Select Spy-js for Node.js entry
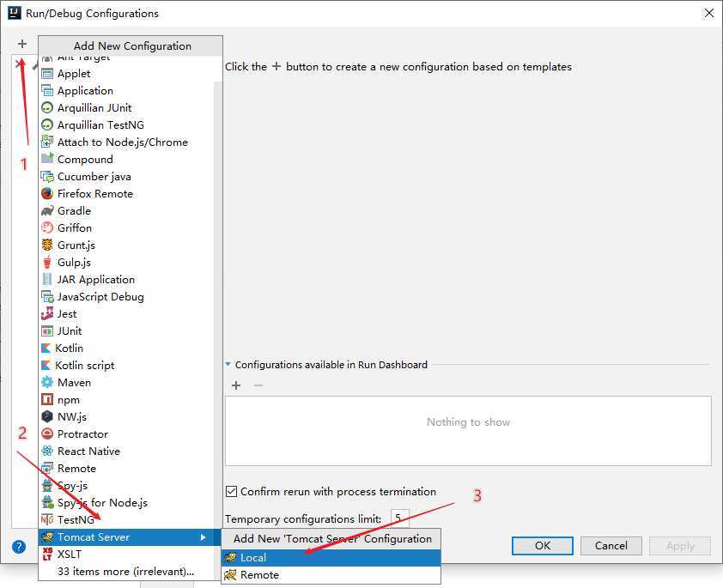Viewport: 723px width, 588px height. 127,503
